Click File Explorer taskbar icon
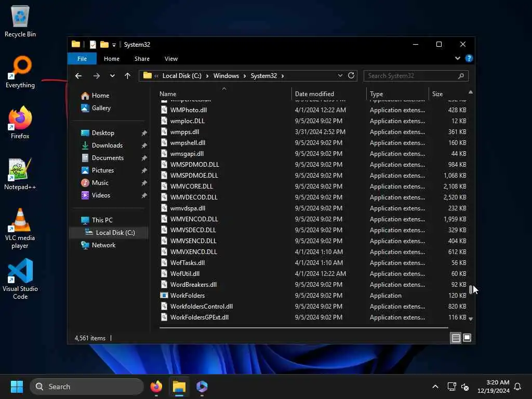The image size is (532, 399). (x=179, y=387)
